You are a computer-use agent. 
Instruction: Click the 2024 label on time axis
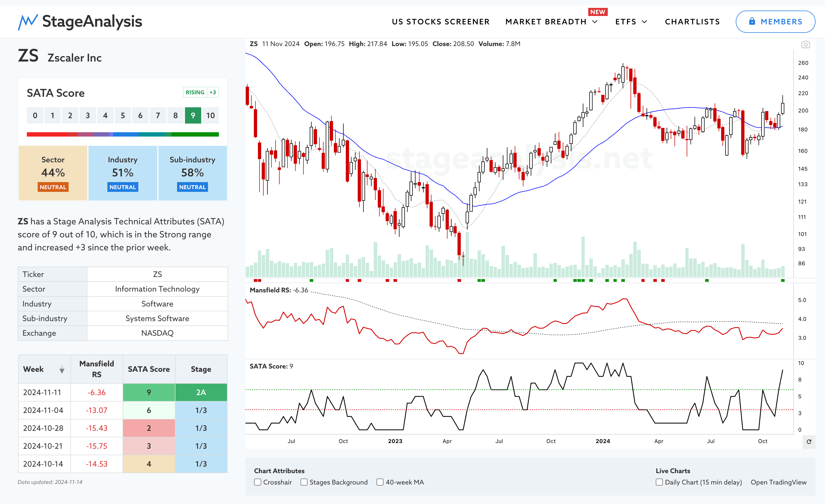click(x=603, y=441)
